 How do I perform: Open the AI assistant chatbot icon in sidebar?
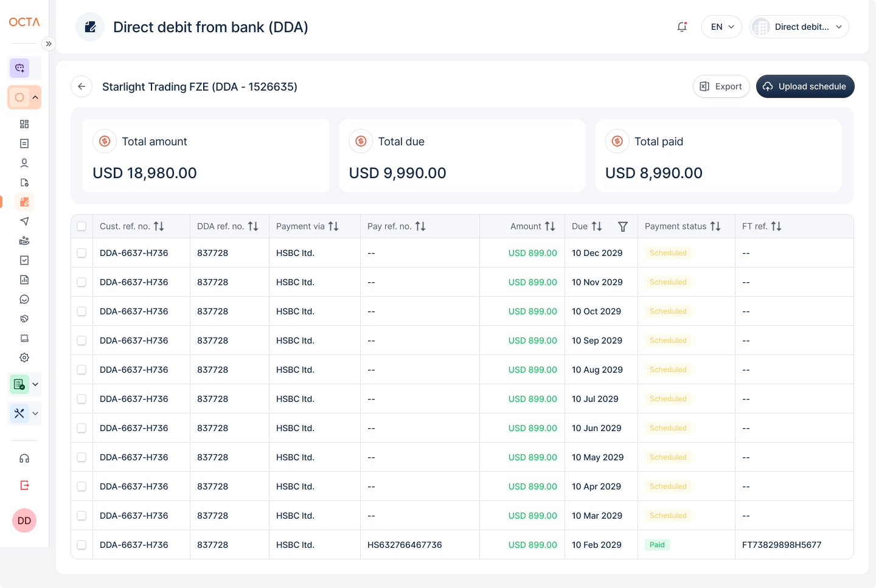pyautogui.click(x=19, y=68)
